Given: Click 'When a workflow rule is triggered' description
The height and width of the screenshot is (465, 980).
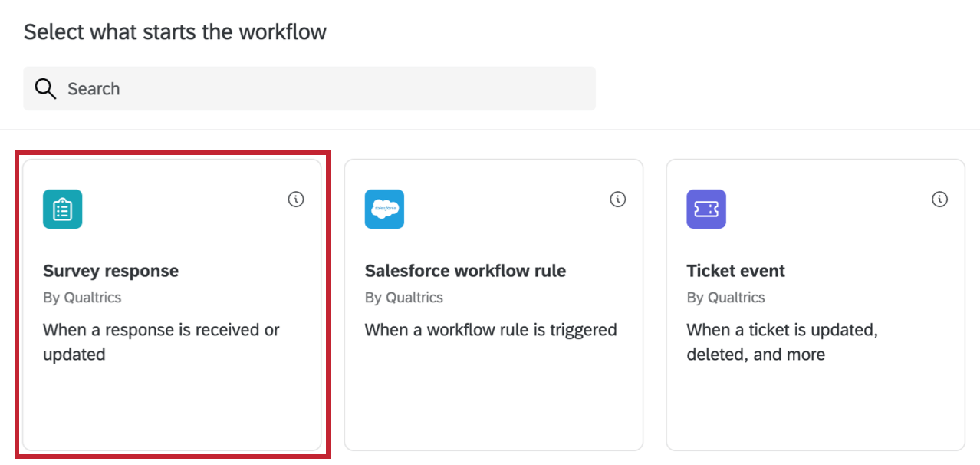Looking at the screenshot, I should coord(491,330).
